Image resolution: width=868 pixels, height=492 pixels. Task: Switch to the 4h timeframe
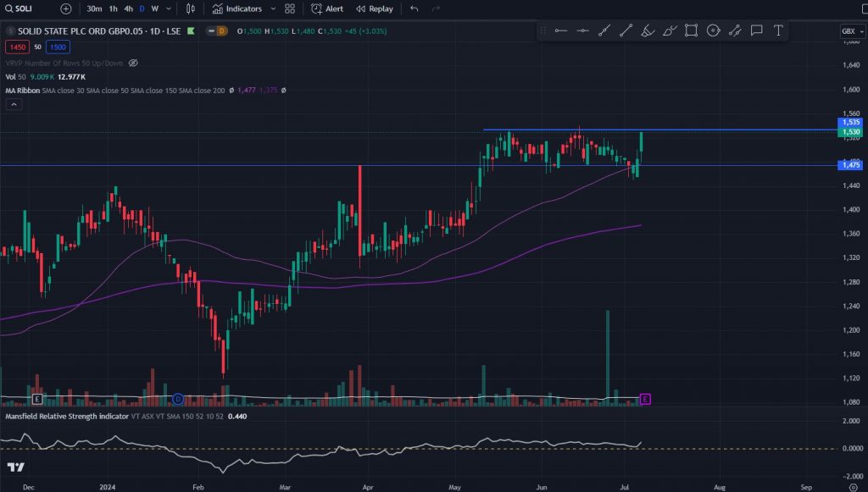point(128,8)
